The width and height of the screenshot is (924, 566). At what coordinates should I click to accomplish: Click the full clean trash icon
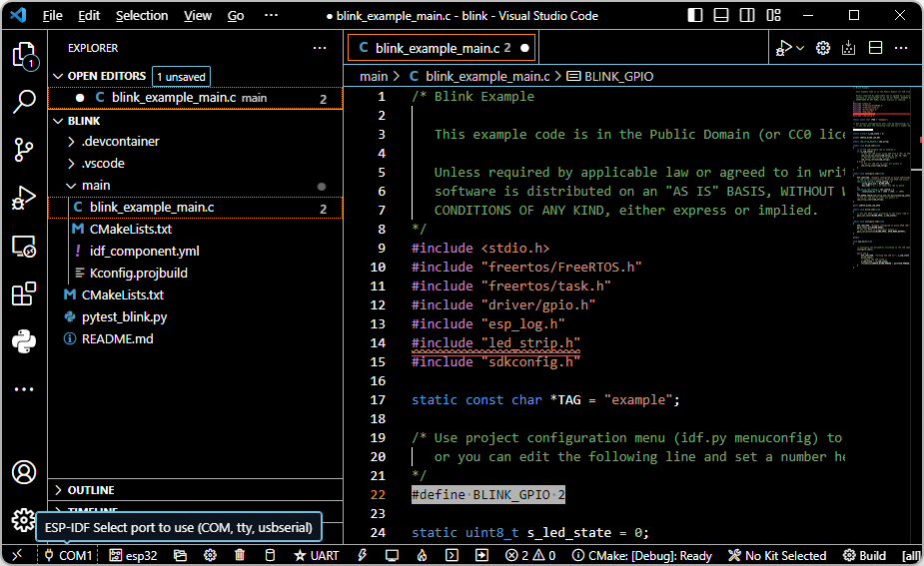pos(240,555)
